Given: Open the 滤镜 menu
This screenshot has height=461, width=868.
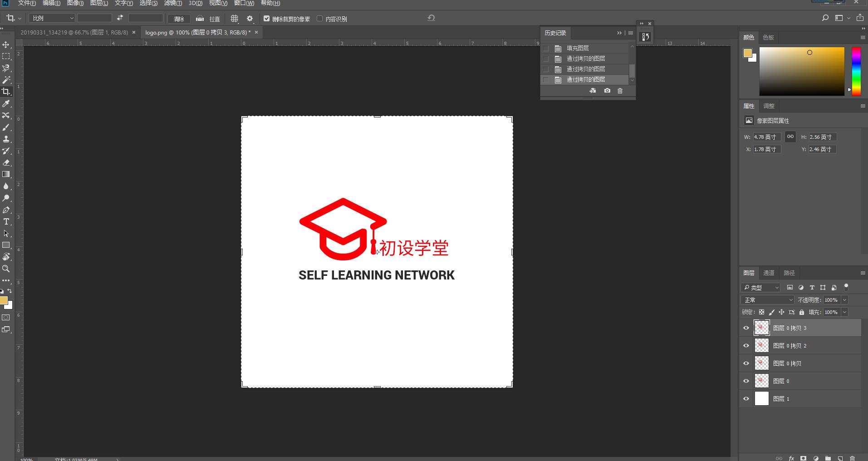Looking at the screenshot, I should point(173,3).
